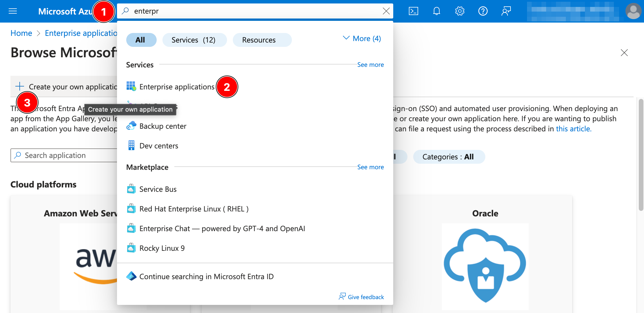Go to Home breadcrumb
This screenshot has width=644, height=313.
pos(21,33)
